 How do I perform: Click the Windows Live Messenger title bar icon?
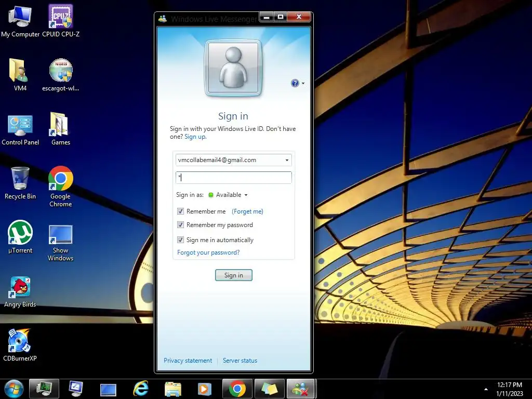pos(163,19)
